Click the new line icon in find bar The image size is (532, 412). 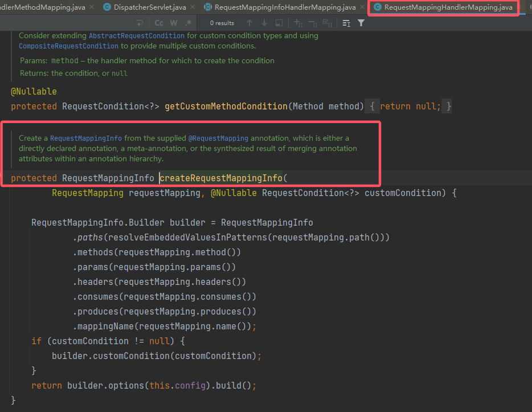coord(140,23)
